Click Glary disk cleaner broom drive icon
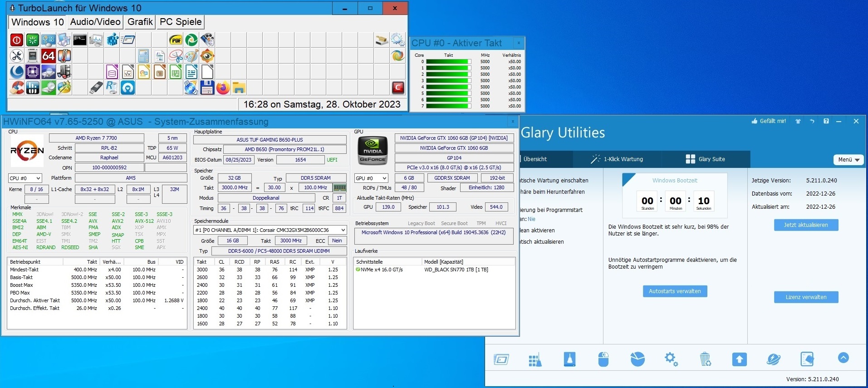Screen dimensions: 868x388 pos(569,359)
